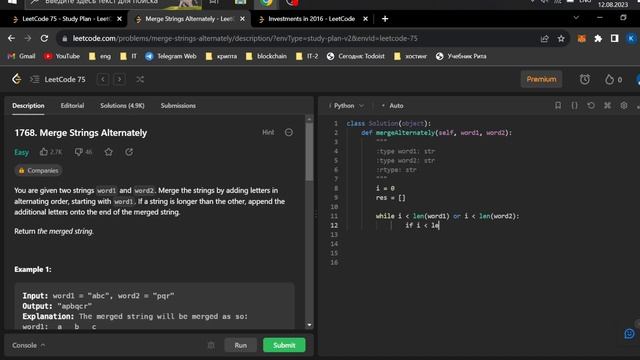Open the Gmail bookmark

click(x=22, y=56)
